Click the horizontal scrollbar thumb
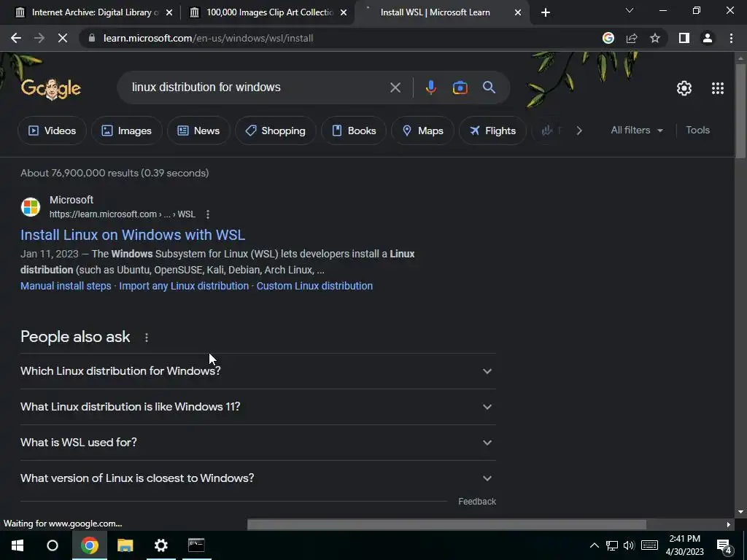Viewport: 747px width, 560px height. (x=446, y=524)
